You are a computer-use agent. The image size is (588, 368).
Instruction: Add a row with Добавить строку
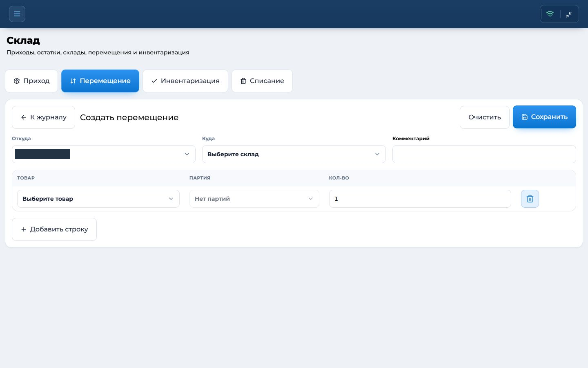click(54, 229)
